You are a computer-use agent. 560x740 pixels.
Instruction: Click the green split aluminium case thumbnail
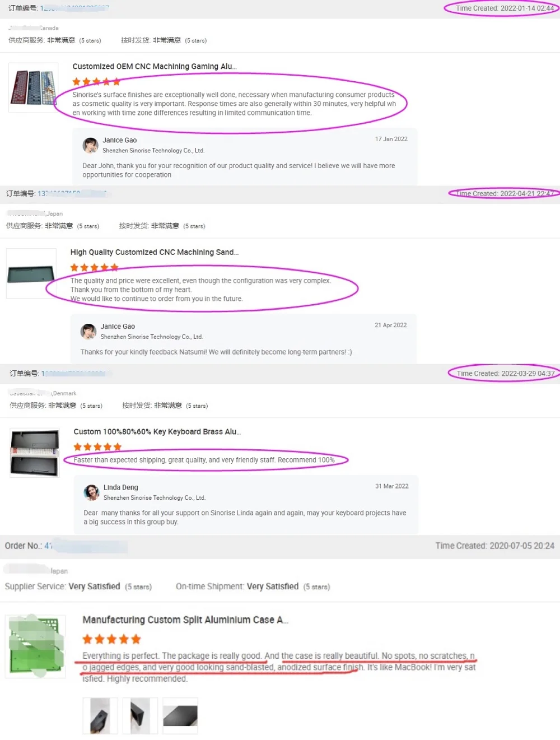[x=35, y=646]
